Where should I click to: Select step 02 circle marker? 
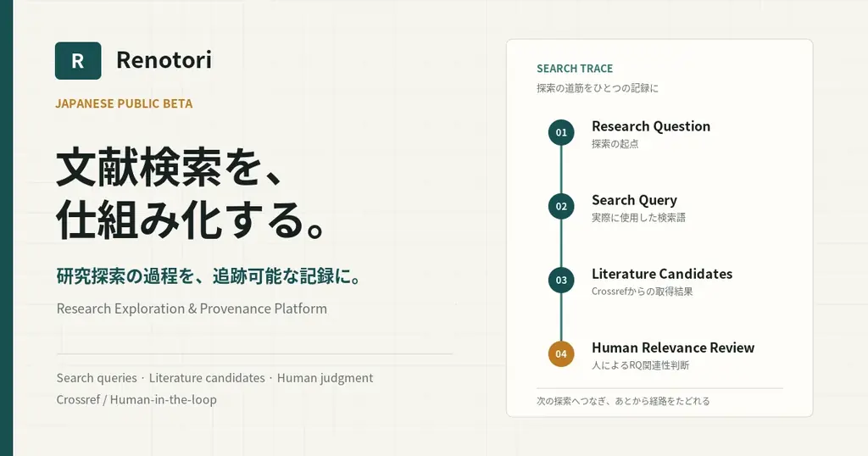click(x=561, y=207)
